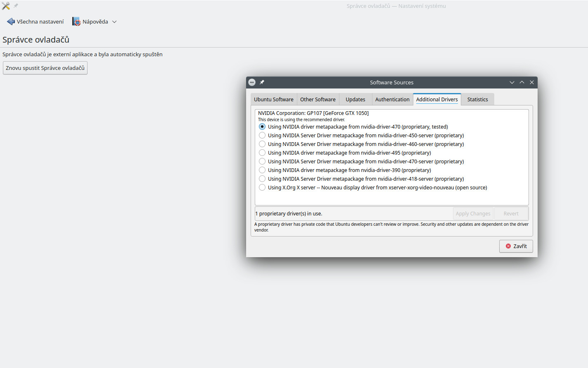Maximize the Software Sources dialog
The width and height of the screenshot is (588, 368).
tap(522, 82)
